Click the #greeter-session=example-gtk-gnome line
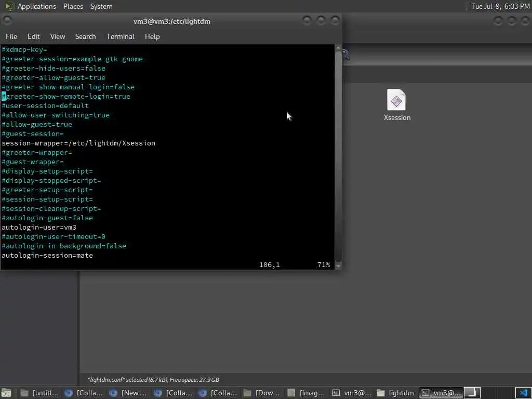 [x=72, y=59]
